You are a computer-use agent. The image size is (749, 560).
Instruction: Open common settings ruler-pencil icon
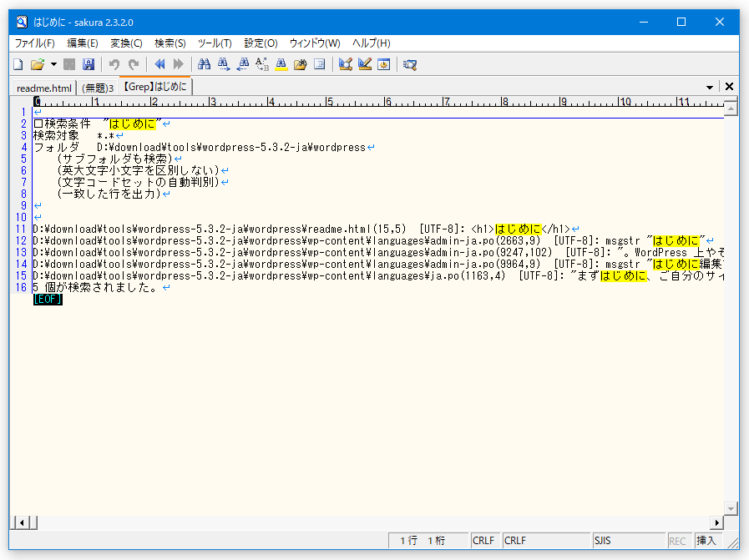click(365, 64)
